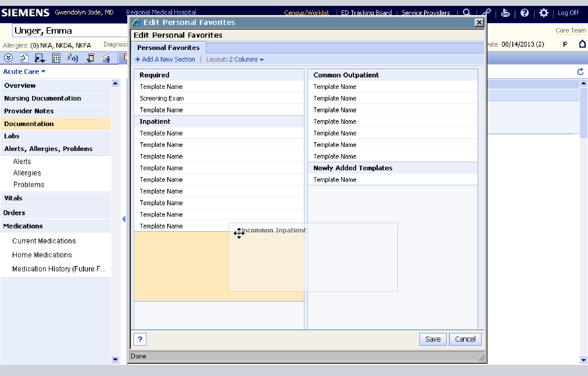Expand the Acute Care dropdown menu
This screenshot has width=588, height=376.
coord(24,72)
